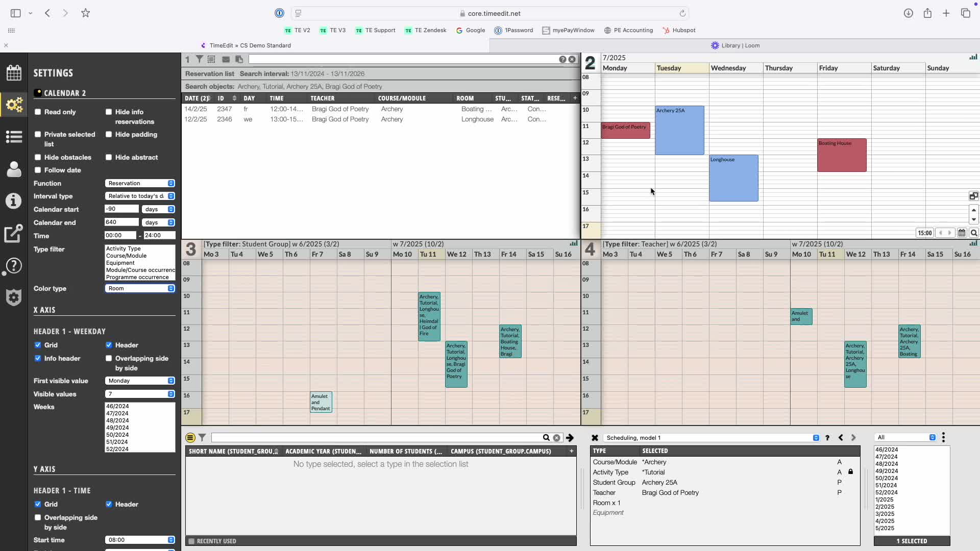Open the calendar view in left sidebar
Viewport: 980px width, 551px height.
click(x=14, y=73)
